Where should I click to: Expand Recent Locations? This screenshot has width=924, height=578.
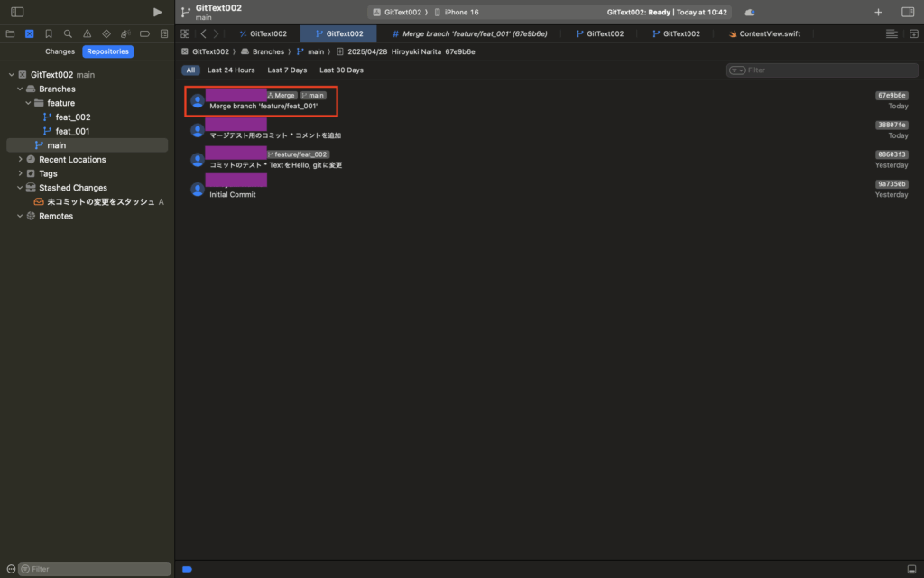(x=20, y=159)
